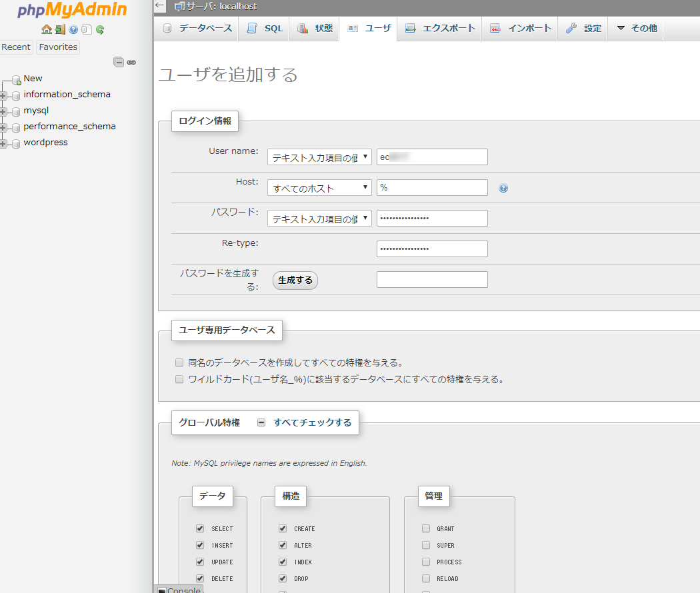Enable the GRANT privilege checkbox

coord(426,528)
